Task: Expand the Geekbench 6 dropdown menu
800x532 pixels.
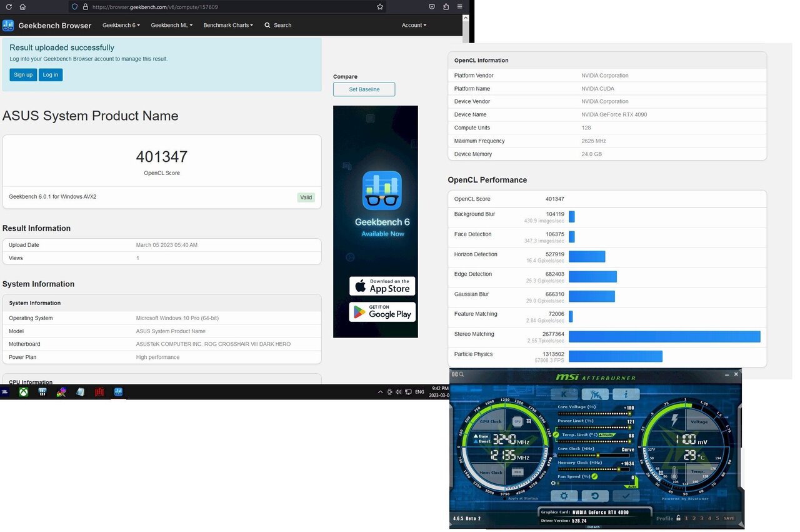Action: tap(121, 25)
